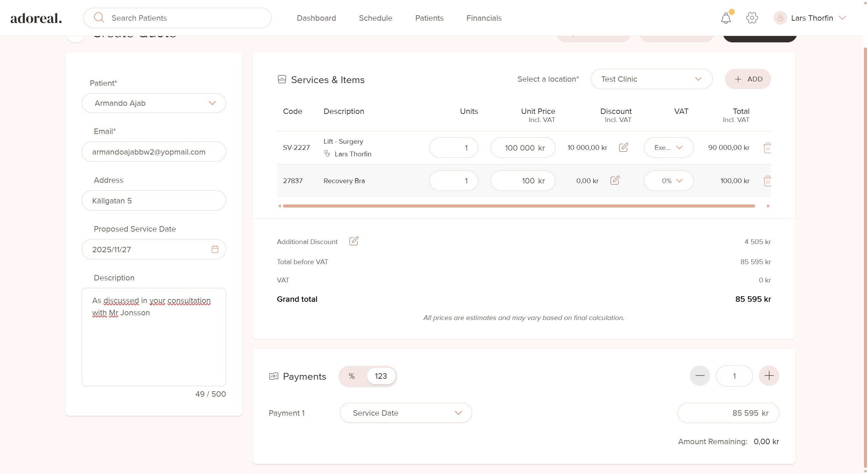Edit discount for Lift - Surgery row
The height and width of the screenshot is (474, 868).
tap(623, 147)
